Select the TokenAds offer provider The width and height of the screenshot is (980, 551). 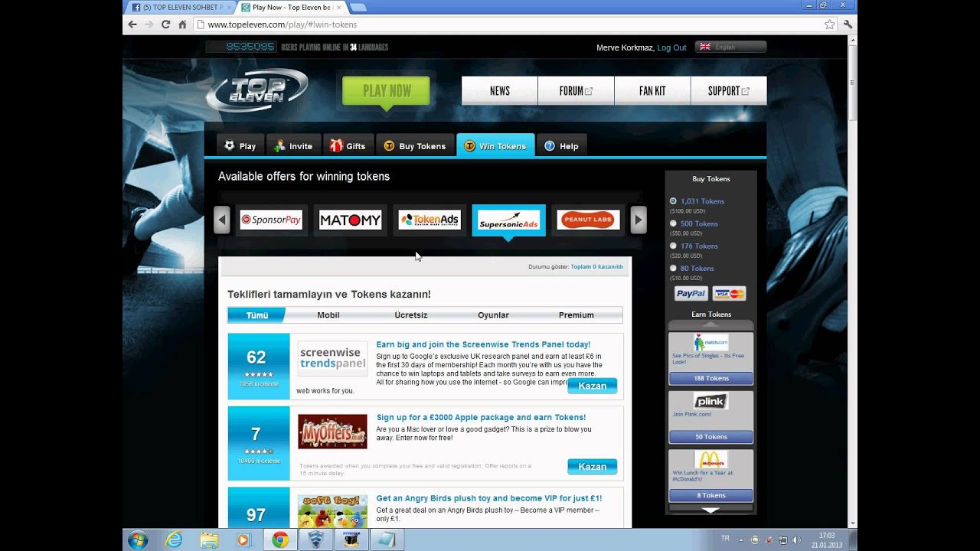(430, 220)
